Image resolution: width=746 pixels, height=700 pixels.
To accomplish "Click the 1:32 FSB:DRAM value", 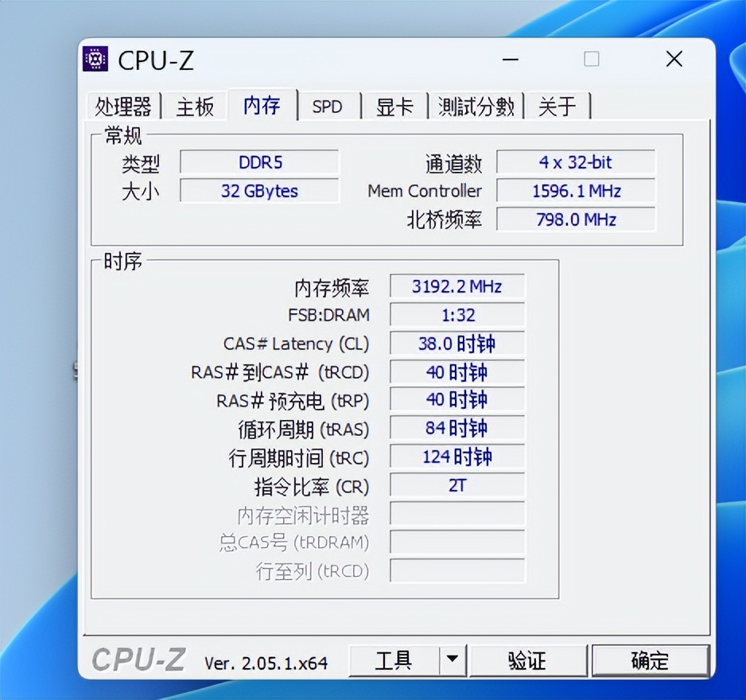I will (457, 314).
